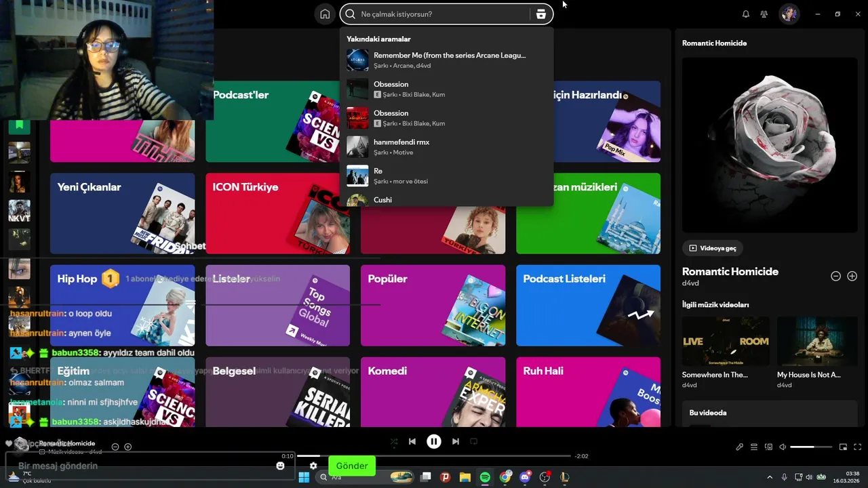Screen dimensions: 868x488
Task: Seek using the song progress bar
Action: point(434,456)
